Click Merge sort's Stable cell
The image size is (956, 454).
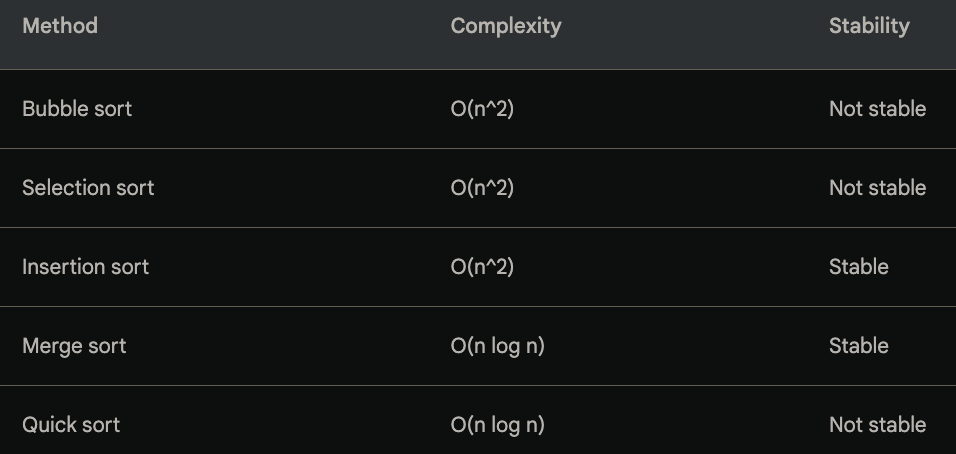[858, 346]
